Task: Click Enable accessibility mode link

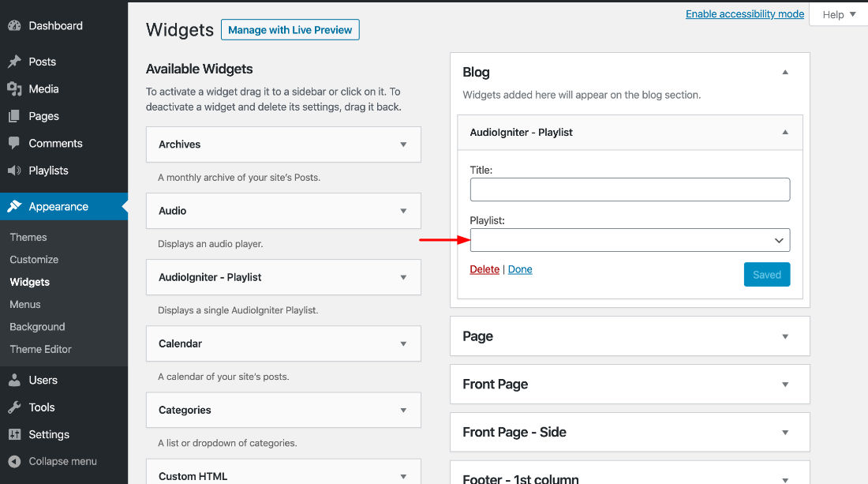Action: click(745, 14)
